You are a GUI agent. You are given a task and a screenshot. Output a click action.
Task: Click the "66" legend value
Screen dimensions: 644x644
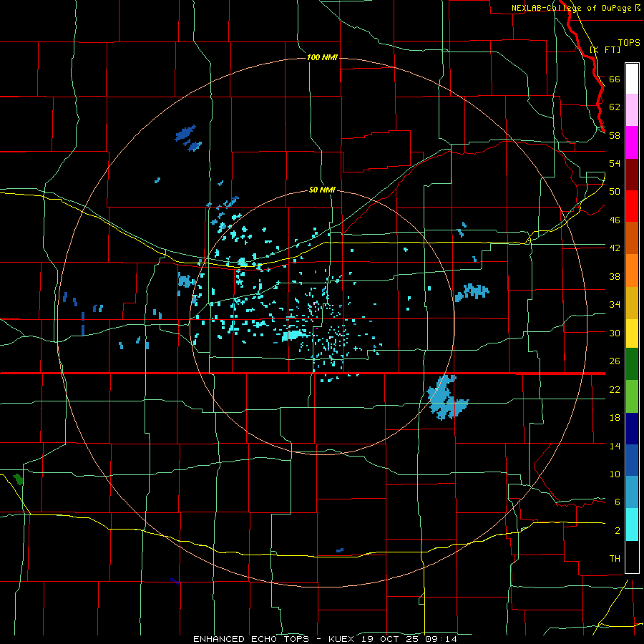point(615,79)
